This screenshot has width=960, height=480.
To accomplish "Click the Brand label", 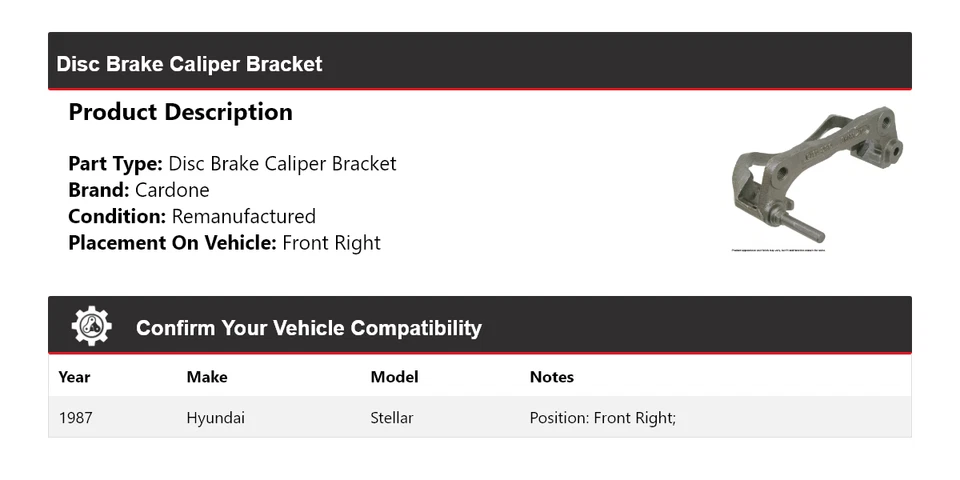I will tap(99, 190).
